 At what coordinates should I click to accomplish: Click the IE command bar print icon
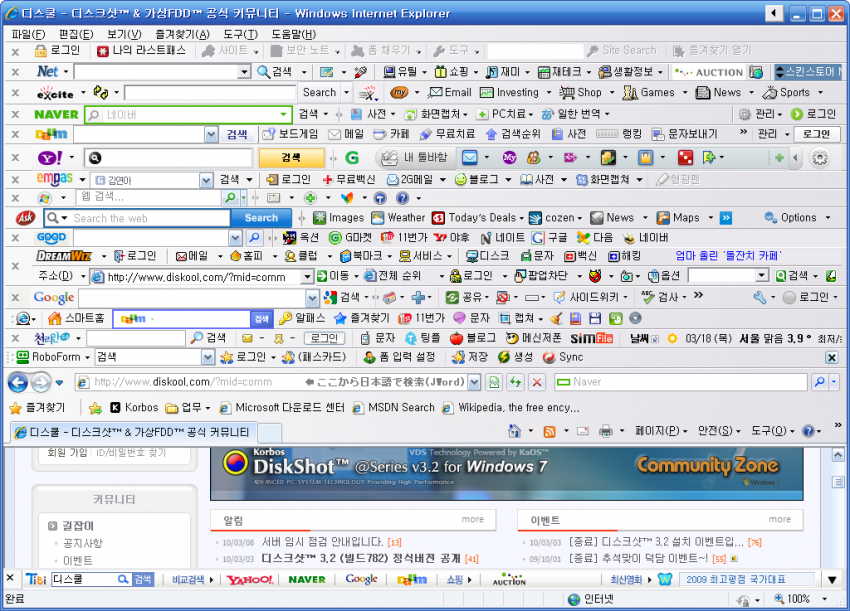(606, 432)
